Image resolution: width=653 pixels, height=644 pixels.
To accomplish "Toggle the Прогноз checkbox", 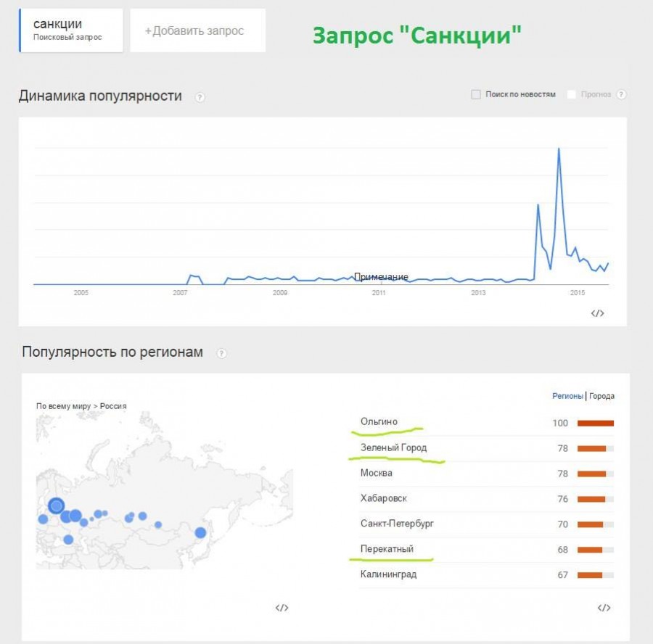I will pos(572,94).
